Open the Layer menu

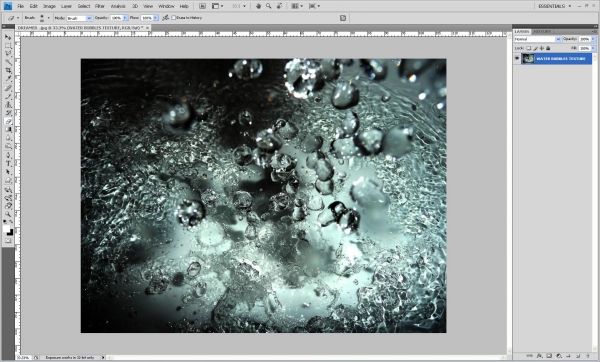(x=66, y=6)
